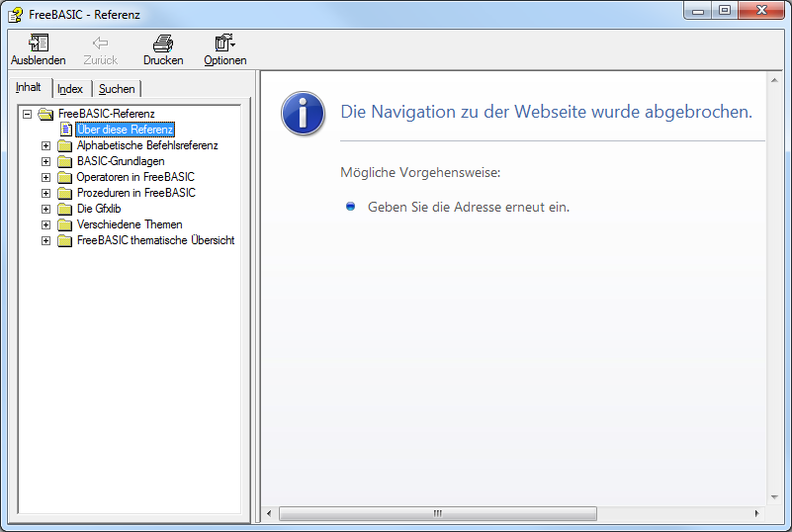Click the horizontal scrollbar right arrow

[756, 513]
